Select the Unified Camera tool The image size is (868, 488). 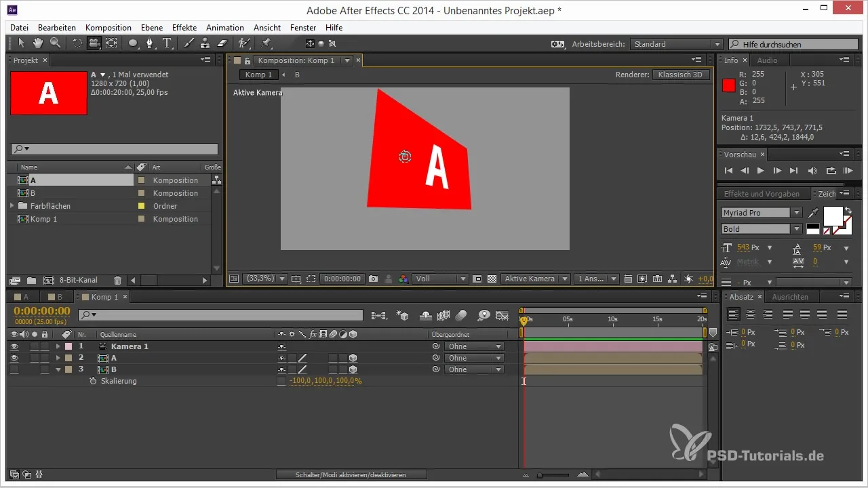tap(94, 43)
